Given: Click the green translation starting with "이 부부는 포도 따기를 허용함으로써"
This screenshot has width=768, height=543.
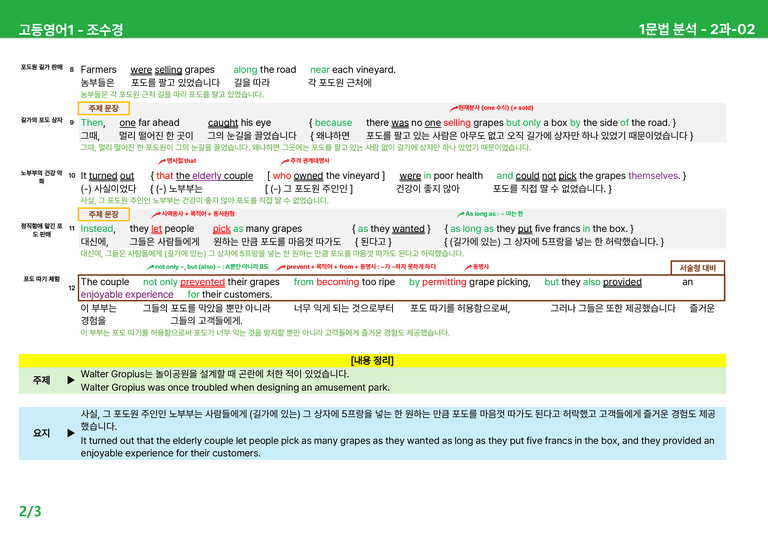Looking at the screenshot, I should [x=265, y=333].
